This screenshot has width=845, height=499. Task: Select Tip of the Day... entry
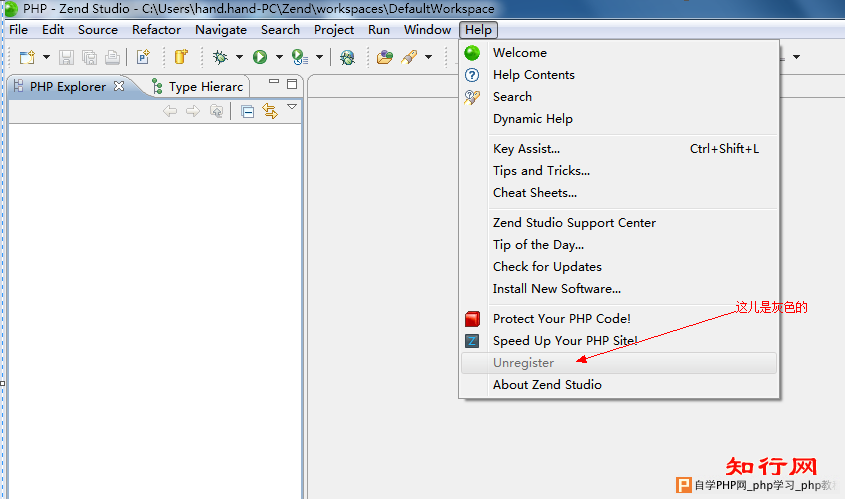coord(619,245)
